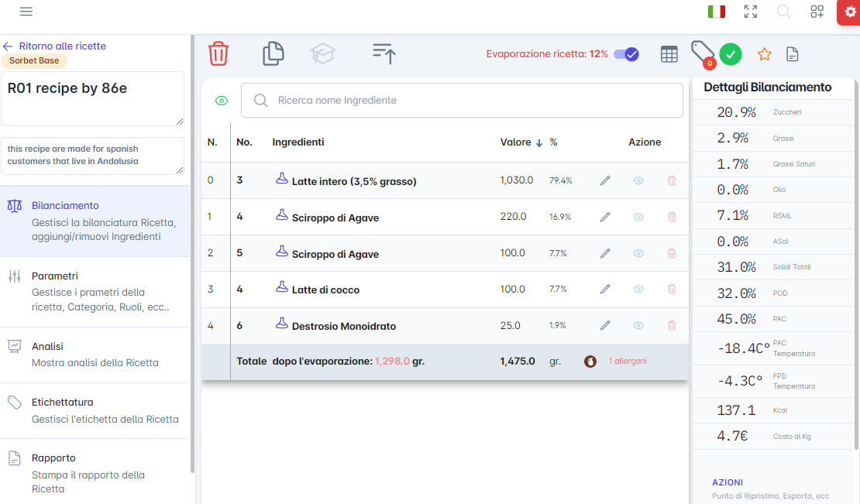
Task: Click the green checkmark status icon
Action: (731, 54)
